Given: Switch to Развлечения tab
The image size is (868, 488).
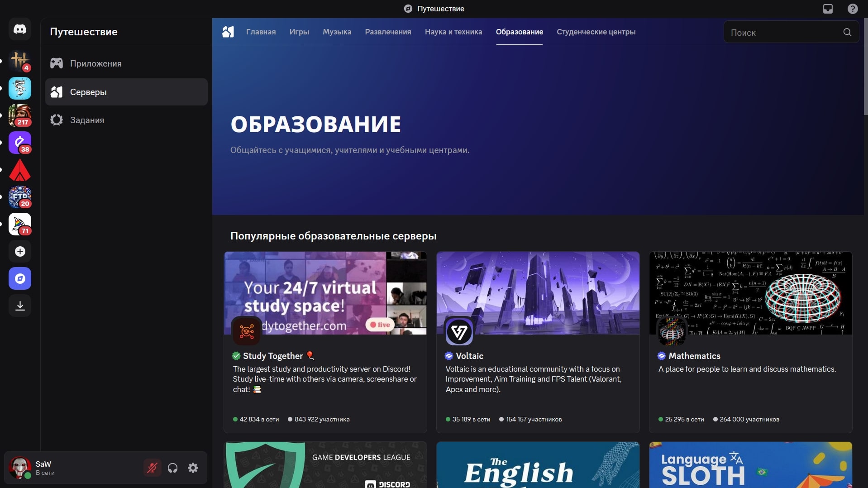Looking at the screenshot, I should click(388, 32).
